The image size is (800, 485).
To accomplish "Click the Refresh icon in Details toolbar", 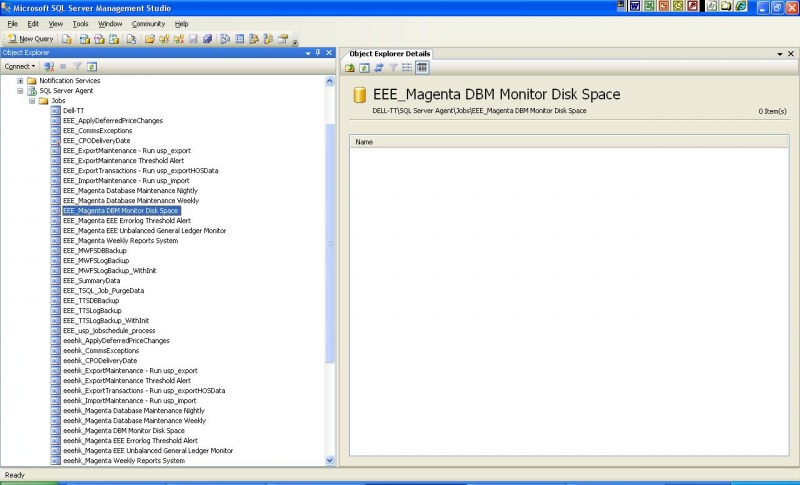I will pos(364,68).
